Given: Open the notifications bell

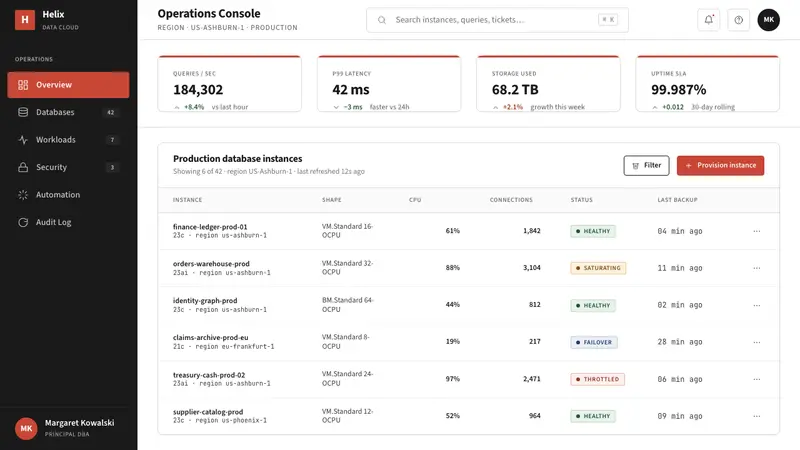Looking at the screenshot, I should (x=709, y=20).
